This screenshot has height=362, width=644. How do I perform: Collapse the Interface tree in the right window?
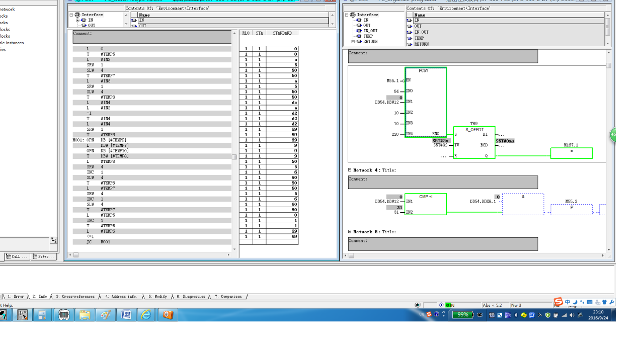coord(347,15)
